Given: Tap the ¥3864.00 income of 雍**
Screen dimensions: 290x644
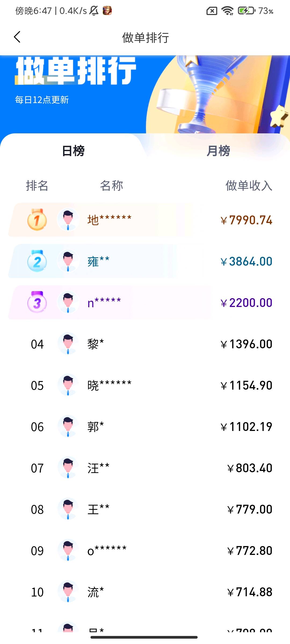Looking at the screenshot, I should tap(246, 262).
